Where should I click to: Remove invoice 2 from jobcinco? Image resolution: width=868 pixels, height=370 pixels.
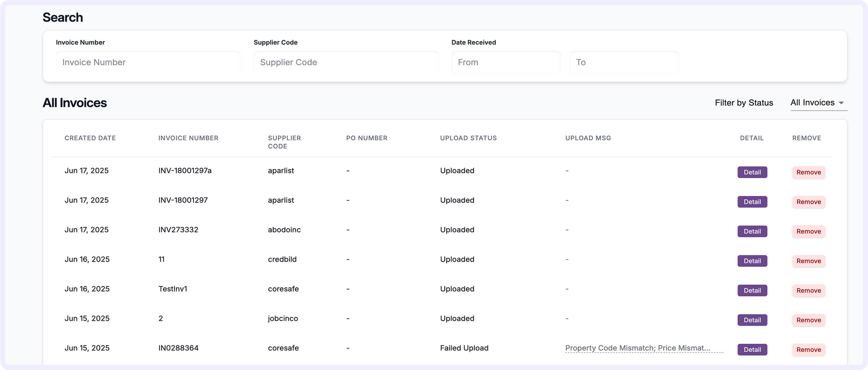click(808, 320)
